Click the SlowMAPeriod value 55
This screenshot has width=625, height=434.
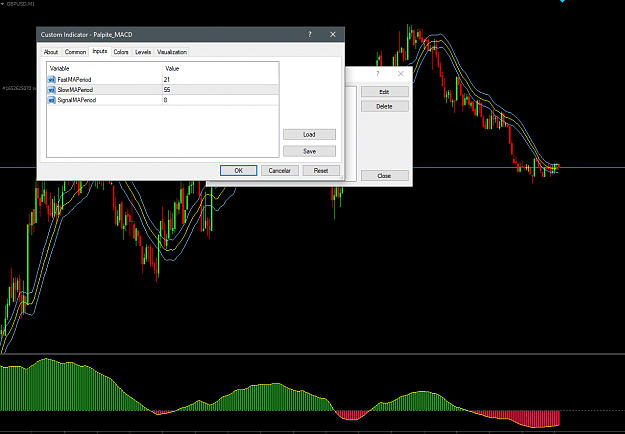pos(167,90)
